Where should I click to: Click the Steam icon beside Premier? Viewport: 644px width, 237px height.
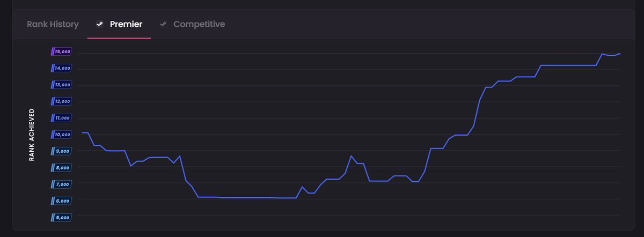99,24
